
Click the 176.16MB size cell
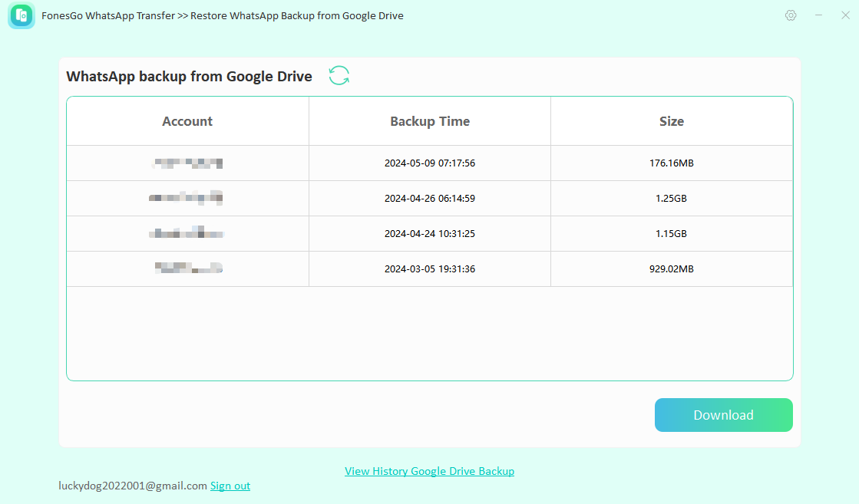[x=671, y=163]
